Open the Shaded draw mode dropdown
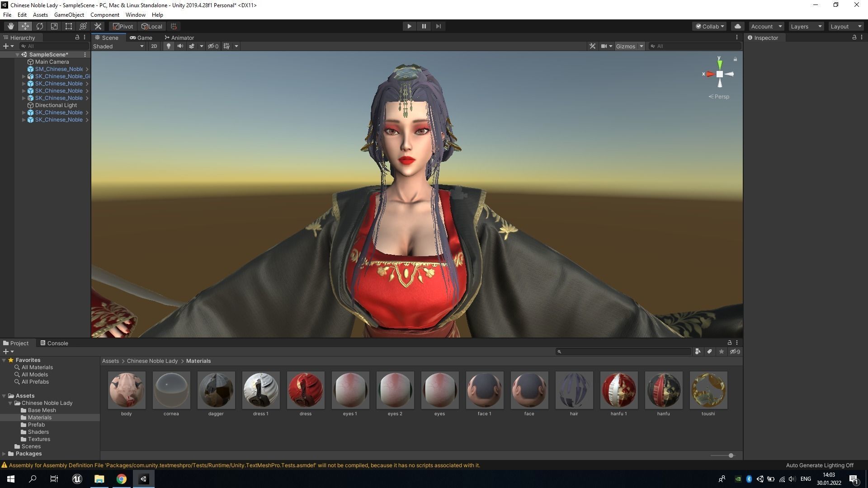The width and height of the screenshot is (868, 488). coord(118,46)
